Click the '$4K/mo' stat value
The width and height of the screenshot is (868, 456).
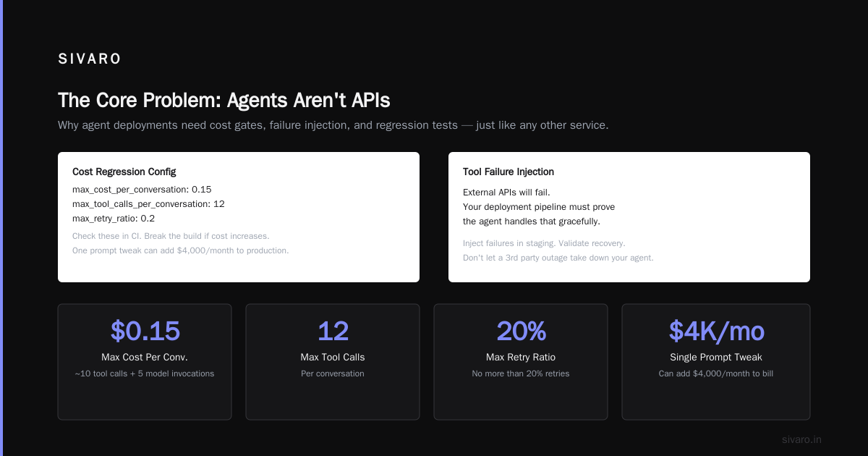coord(716,331)
